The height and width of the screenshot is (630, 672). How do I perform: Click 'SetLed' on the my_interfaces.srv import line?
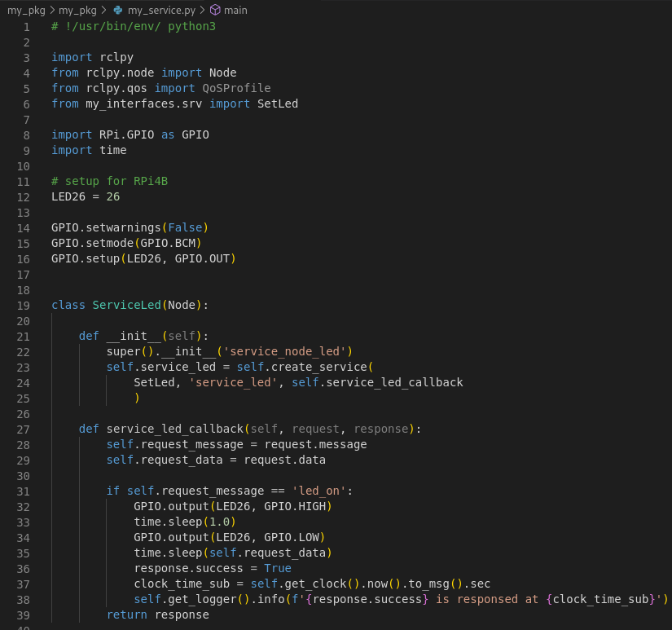[x=278, y=104]
